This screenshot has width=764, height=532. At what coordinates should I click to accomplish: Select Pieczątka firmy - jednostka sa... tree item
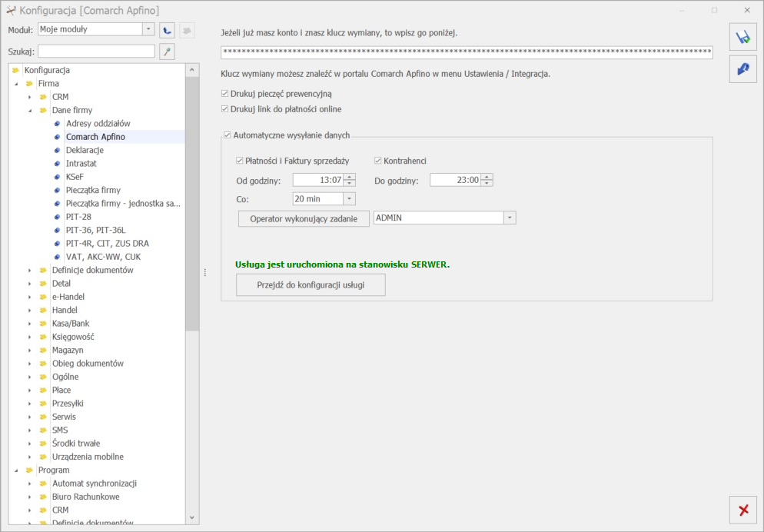click(x=123, y=204)
